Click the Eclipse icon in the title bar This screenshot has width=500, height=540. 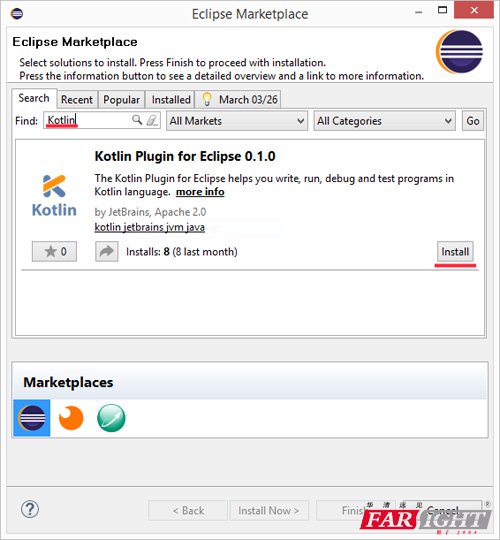[x=17, y=14]
